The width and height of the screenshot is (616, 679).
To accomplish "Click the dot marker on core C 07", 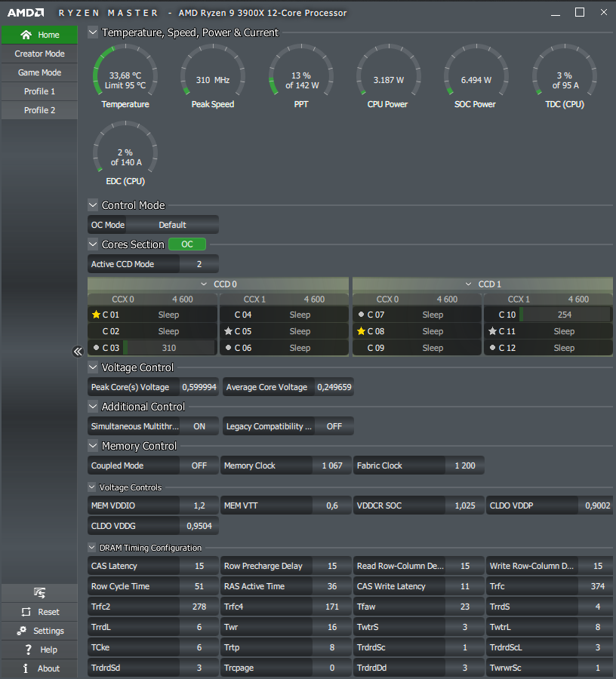I will [361, 315].
